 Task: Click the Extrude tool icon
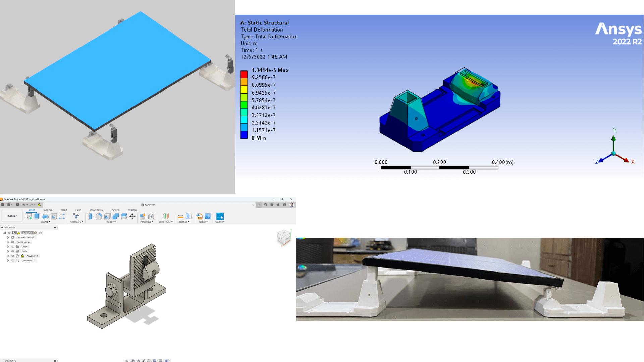coord(37,216)
